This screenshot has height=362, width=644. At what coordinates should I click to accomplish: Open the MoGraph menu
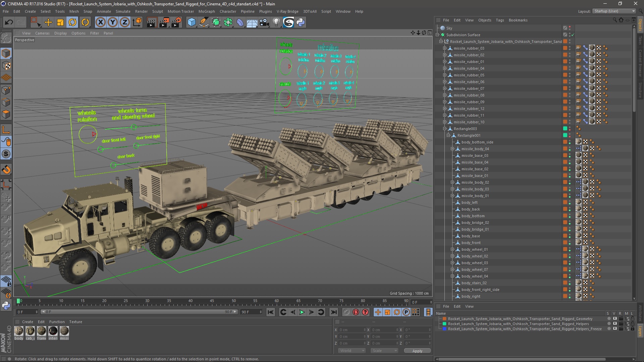coord(207,11)
